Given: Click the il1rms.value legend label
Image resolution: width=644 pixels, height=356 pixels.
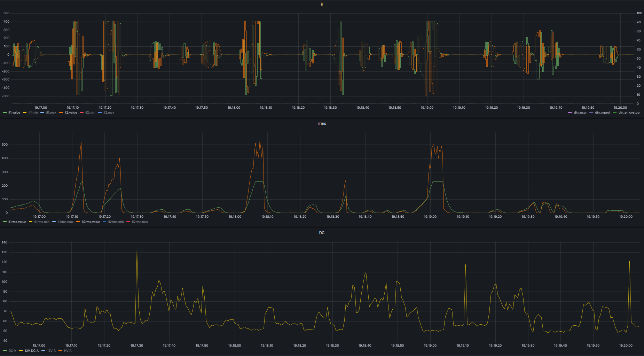Looking at the screenshot, I should point(17,222).
